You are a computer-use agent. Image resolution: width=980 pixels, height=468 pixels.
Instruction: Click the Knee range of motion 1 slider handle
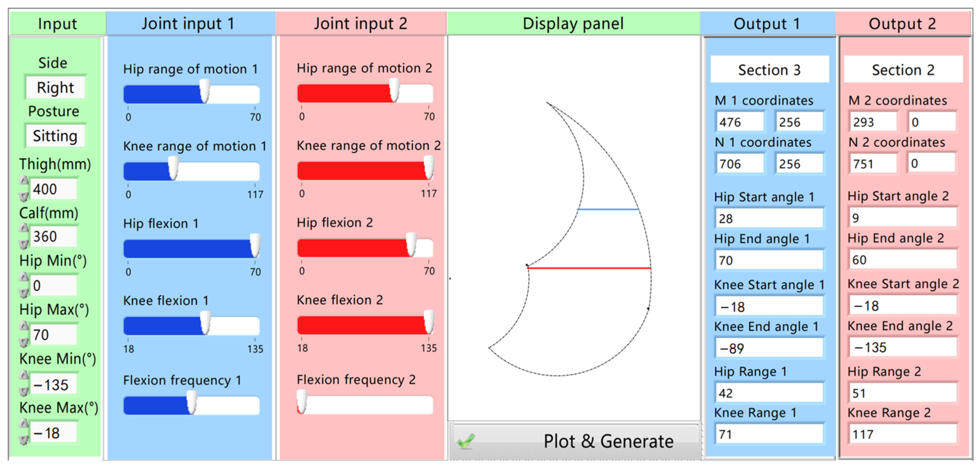[173, 168]
